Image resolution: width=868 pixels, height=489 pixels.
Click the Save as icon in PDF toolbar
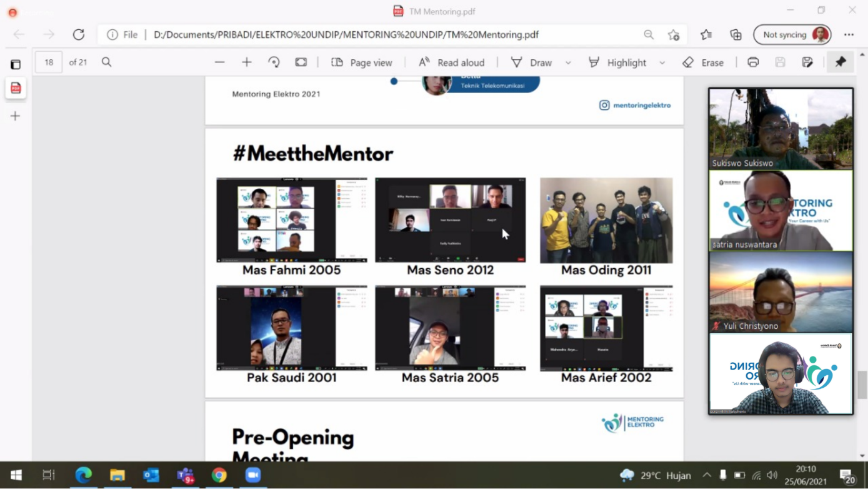pyautogui.click(x=807, y=63)
